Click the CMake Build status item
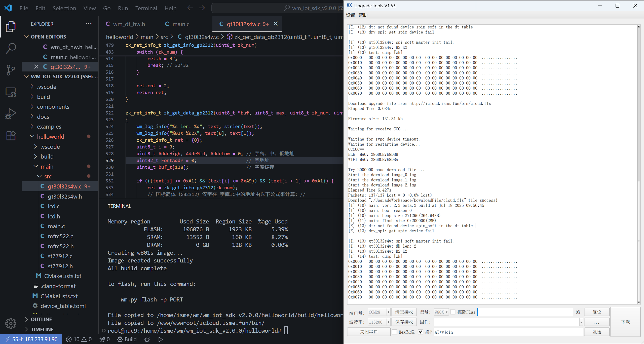This screenshot has height=344, width=644. coord(127,339)
